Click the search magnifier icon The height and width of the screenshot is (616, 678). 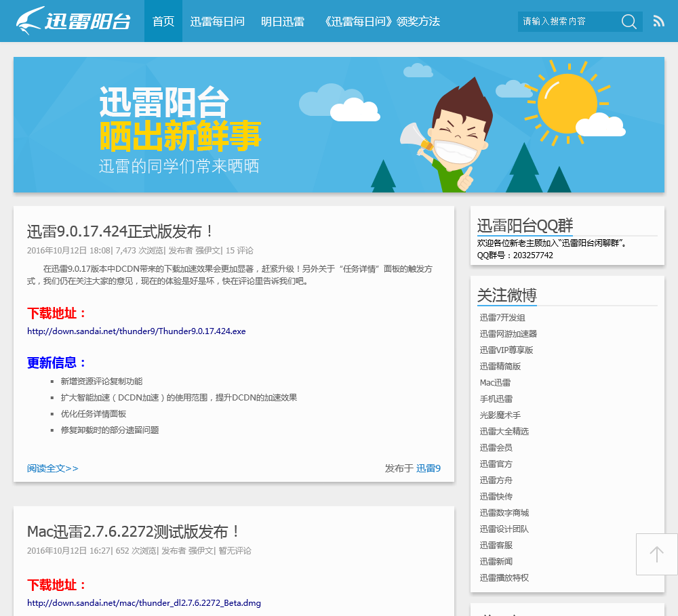click(x=629, y=21)
